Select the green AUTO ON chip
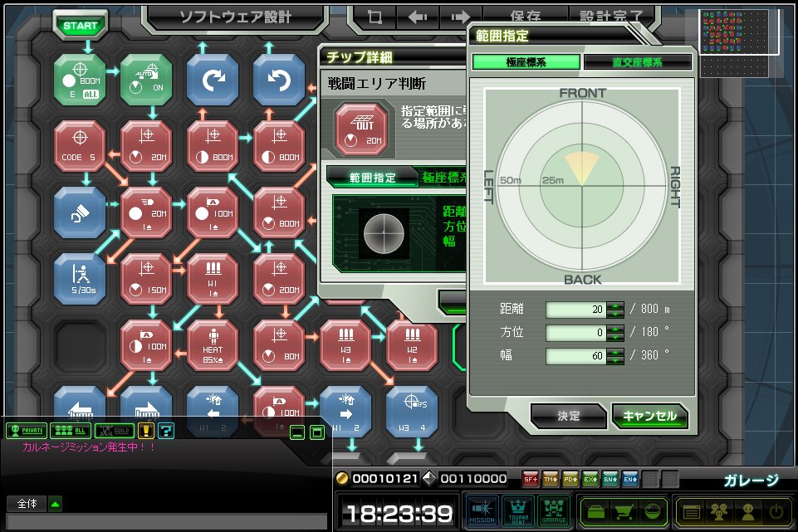This screenshot has height=532, width=798. pos(146,81)
